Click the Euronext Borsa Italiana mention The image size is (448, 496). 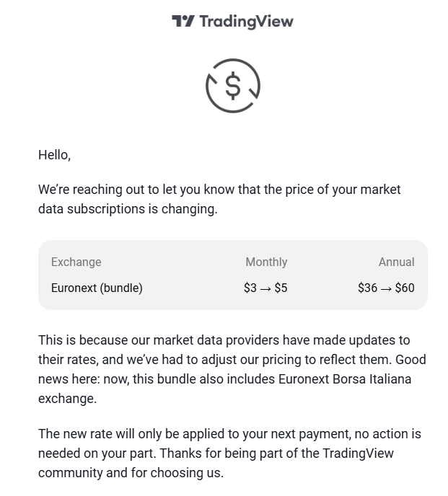click(x=345, y=379)
